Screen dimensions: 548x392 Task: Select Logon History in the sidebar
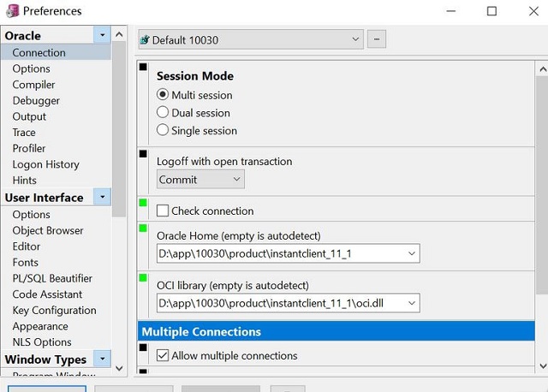(x=45, y=164)
